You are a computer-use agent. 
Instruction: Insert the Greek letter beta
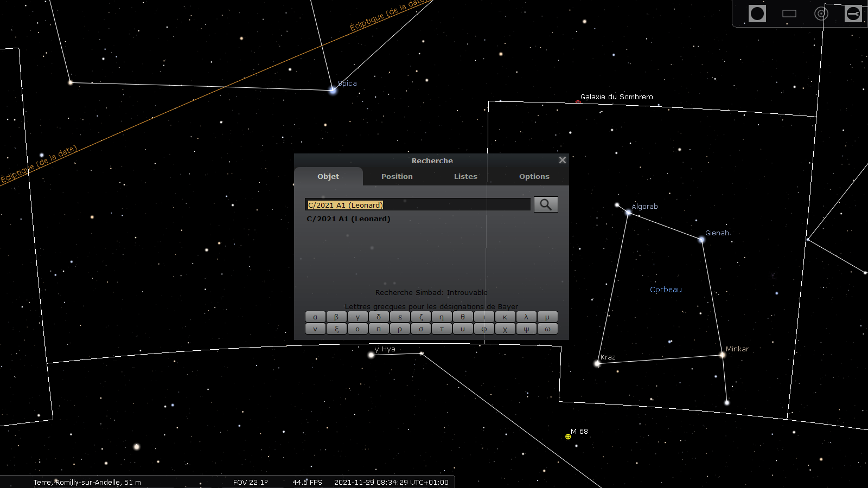coord(336,317)
